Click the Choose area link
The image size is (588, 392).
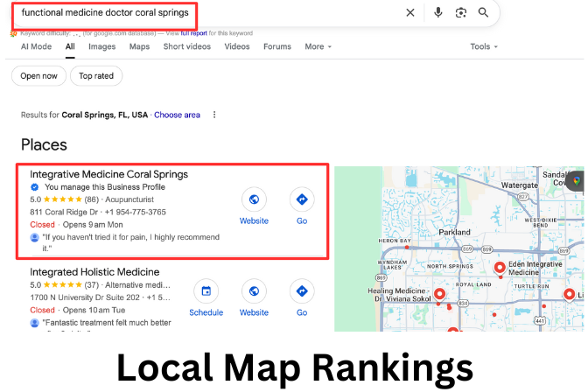pyautogui.click(x=177, y=115)
